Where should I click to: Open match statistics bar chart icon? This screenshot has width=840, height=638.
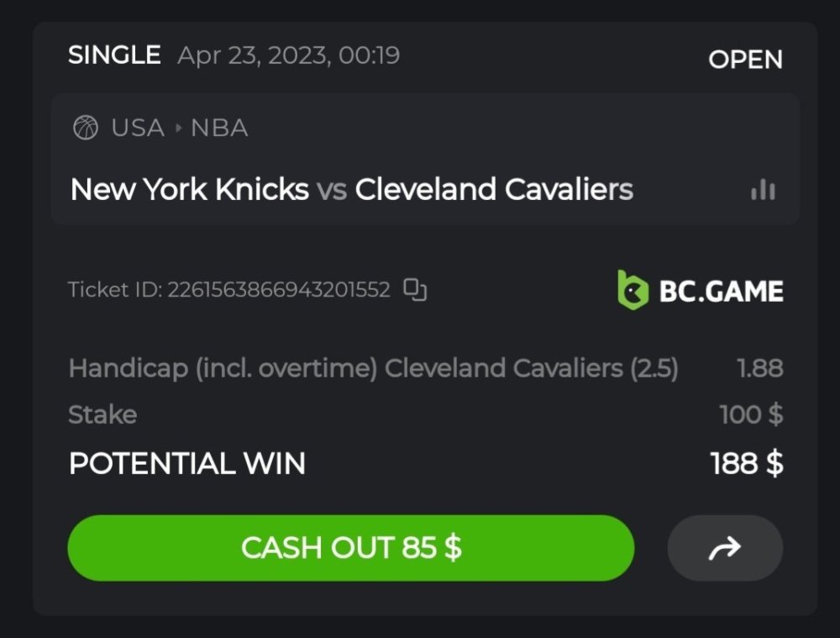pyautogui.click(x=763, y=190)
